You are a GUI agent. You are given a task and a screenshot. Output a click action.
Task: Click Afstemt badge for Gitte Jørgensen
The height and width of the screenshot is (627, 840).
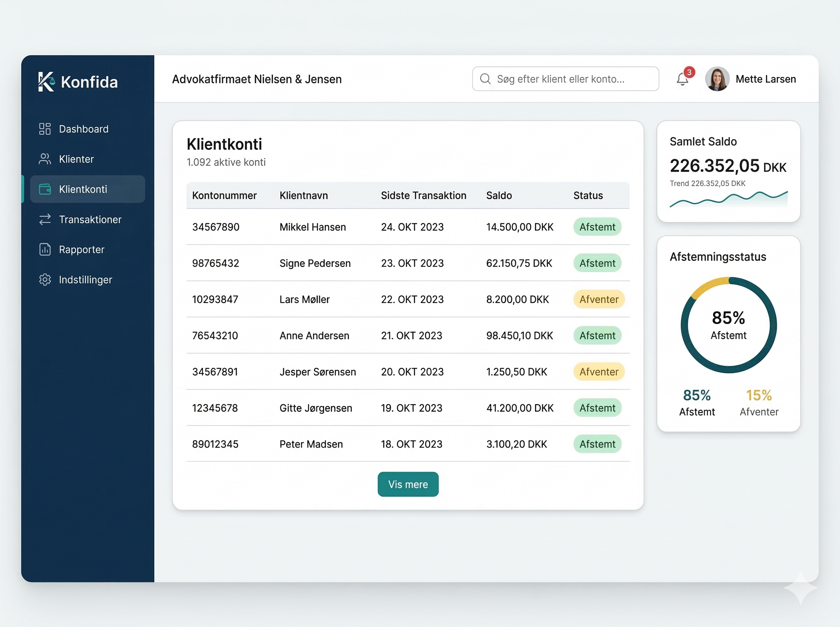coord(597,408)
